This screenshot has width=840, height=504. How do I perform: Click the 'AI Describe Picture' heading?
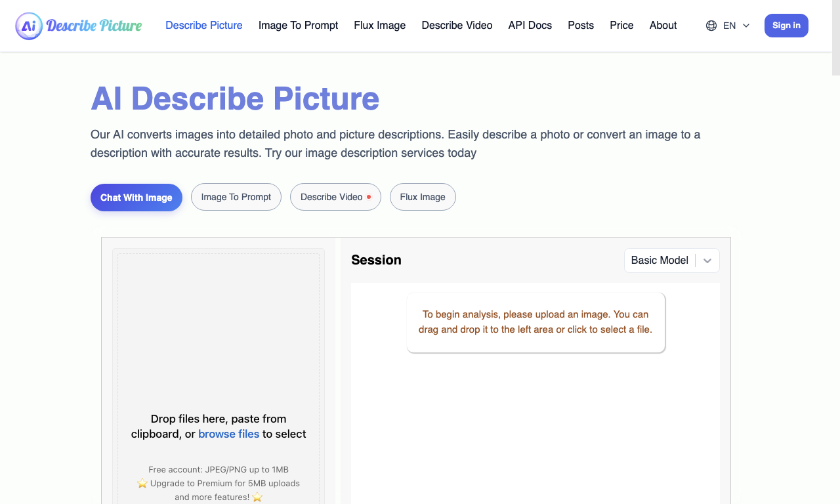coord(235,98)
